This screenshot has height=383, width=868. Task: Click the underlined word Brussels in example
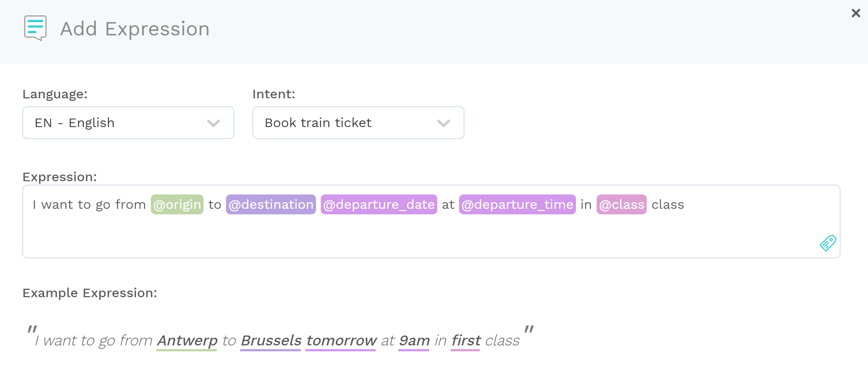[271, 341]
